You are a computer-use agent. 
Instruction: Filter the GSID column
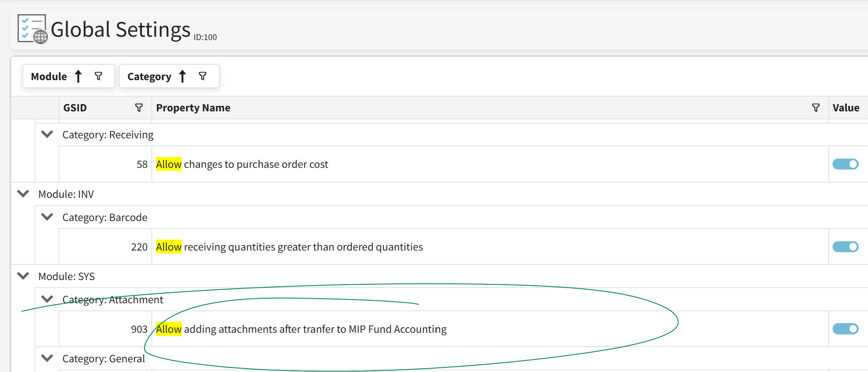pyautogui.click(x=139, y=108)
